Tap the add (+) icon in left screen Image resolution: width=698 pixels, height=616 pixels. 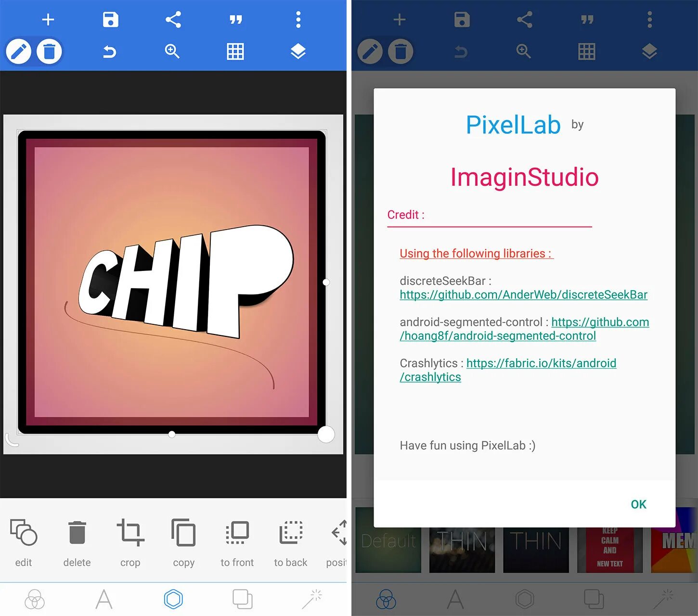tap(48, 20)
